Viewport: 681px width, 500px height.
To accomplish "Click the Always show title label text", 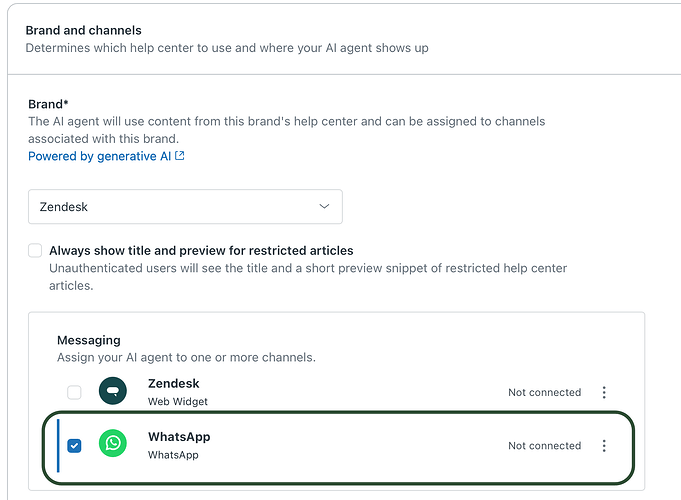I will (x=201, y=251).
